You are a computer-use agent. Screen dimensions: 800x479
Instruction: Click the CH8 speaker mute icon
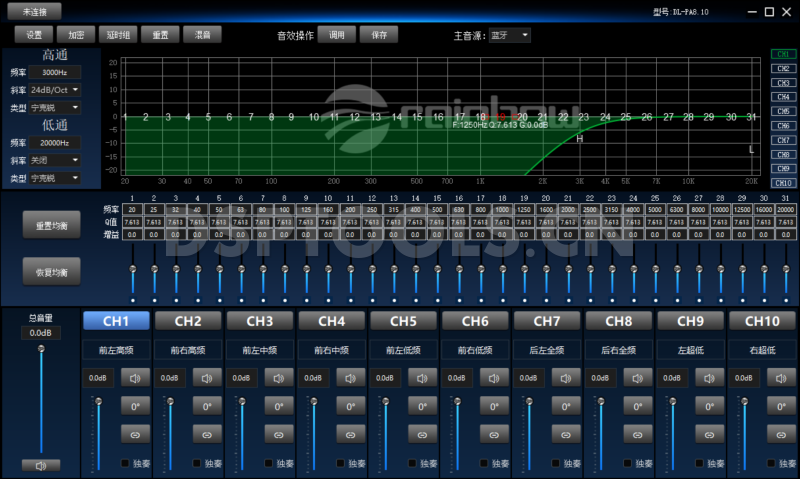(x=637, y=379)
